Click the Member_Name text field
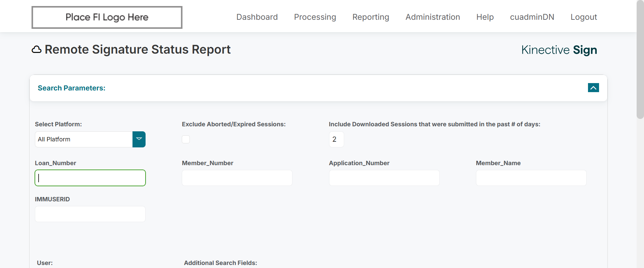 (x=531, y=178)
